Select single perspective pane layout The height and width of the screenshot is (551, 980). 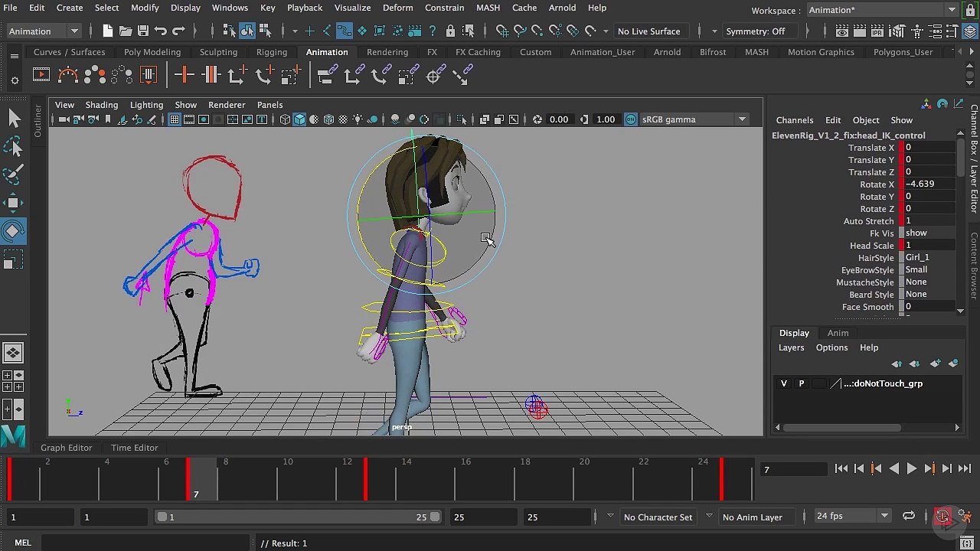13,353
